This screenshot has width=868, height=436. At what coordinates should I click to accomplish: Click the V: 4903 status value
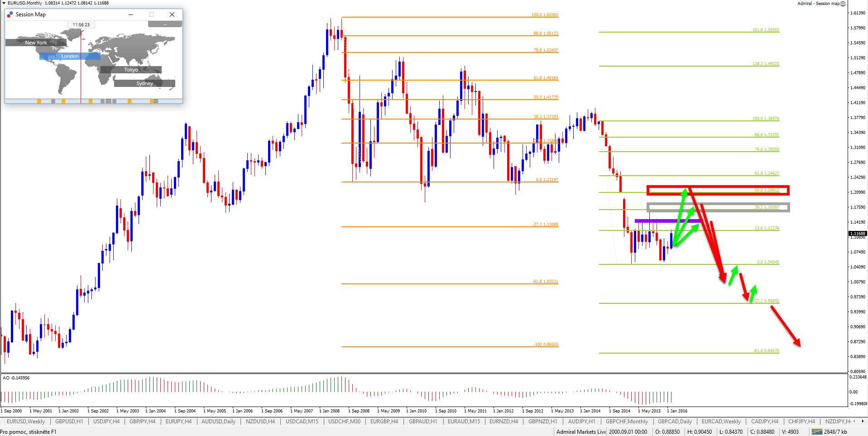click(x=790, y=432)
